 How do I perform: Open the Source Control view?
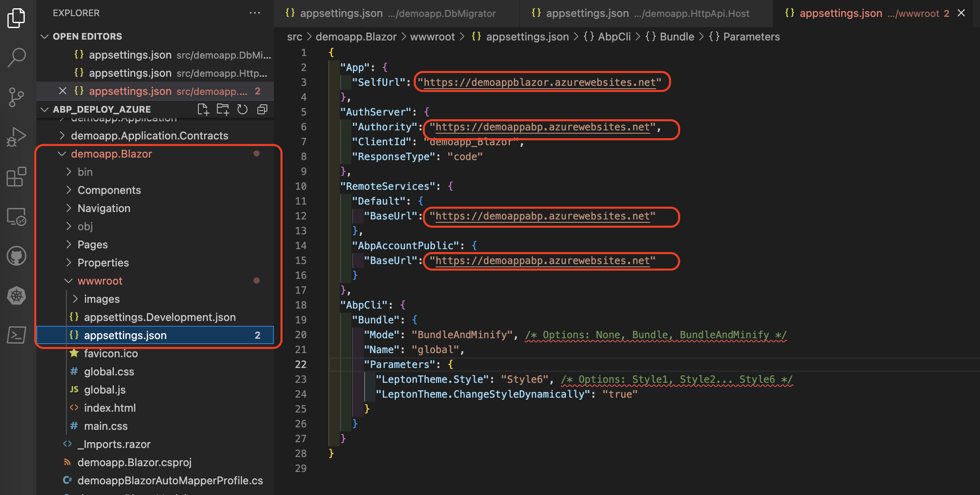16,97
